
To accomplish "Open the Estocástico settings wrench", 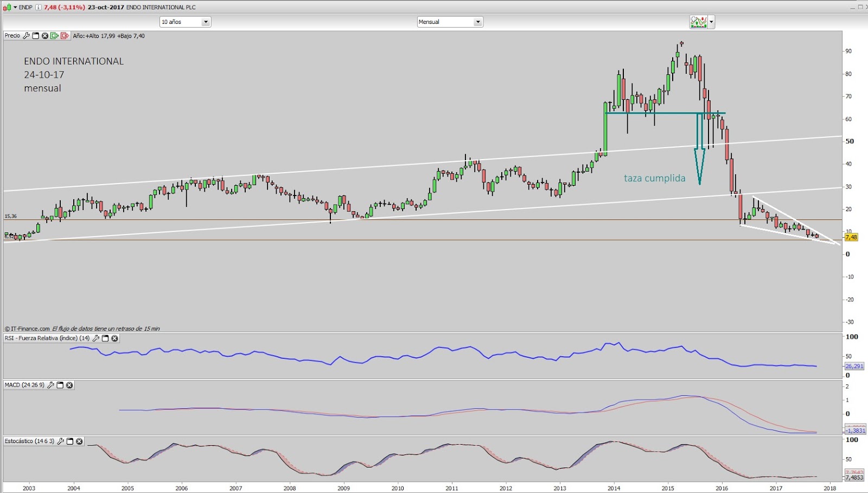I will pos(61,441).
